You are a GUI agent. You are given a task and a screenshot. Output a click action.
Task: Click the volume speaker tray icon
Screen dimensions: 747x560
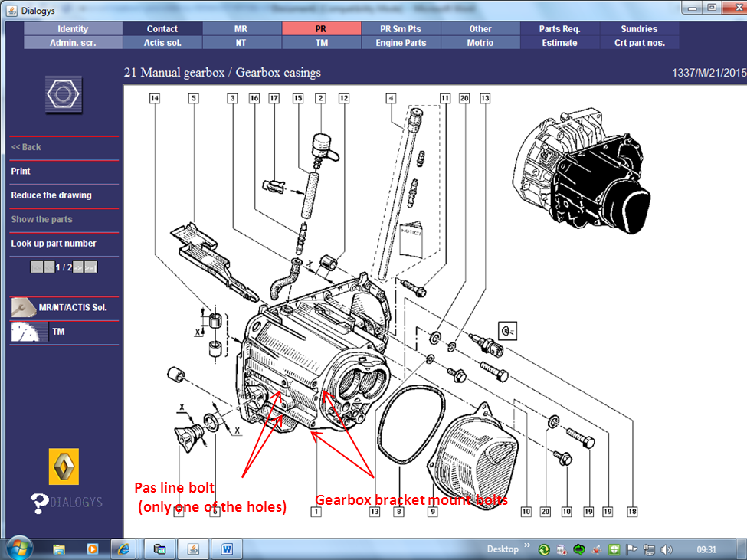(x=667, y=549)
